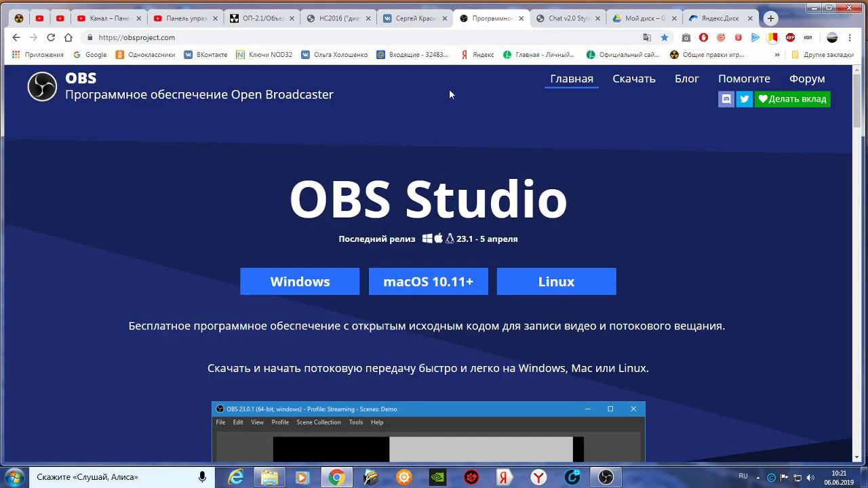Open the Nvidia app in the taskbar
Image resolution: width=868 pixels, height=488 pixels.
tap(437, 477)
